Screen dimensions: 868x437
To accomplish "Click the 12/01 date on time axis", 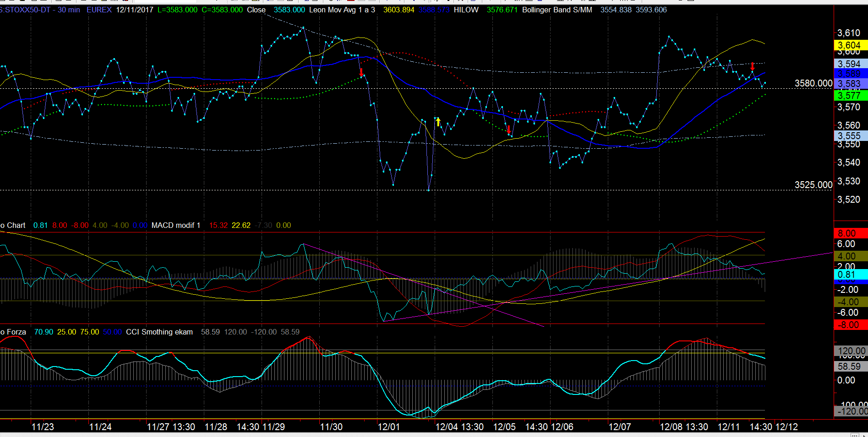I will [388, 427].
